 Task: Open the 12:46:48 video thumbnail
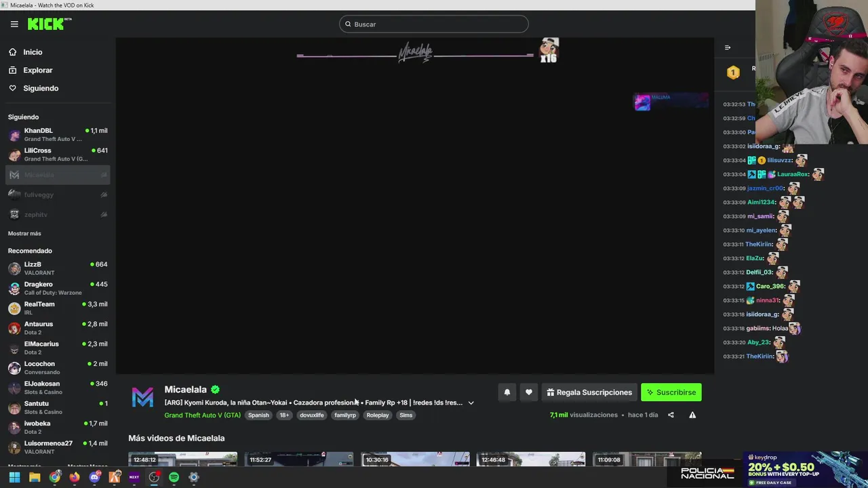(531, 459)
